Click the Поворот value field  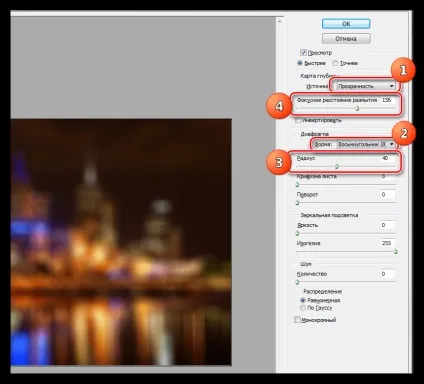(388, 194)
